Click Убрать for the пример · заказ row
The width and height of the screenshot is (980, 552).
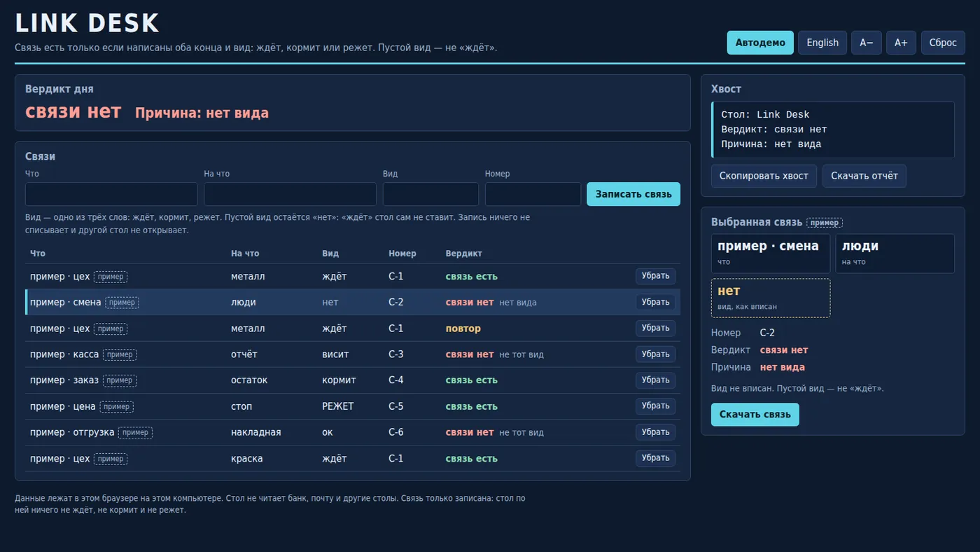(x=656, y=380)
